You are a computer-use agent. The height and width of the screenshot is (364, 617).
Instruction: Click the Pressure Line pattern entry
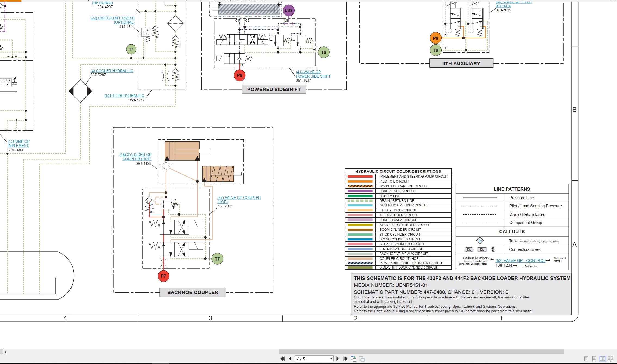click(x=512, y=198)
